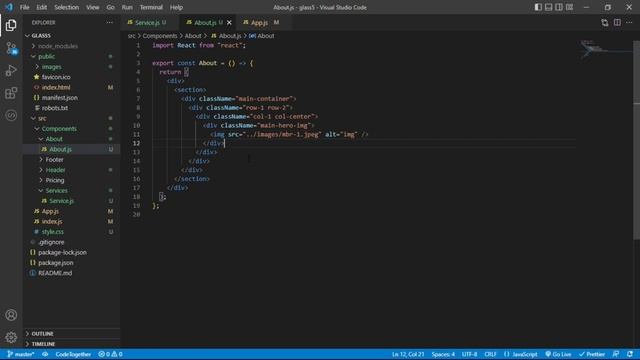
Task: Customize layout icon in title bar
Action: 569,7
